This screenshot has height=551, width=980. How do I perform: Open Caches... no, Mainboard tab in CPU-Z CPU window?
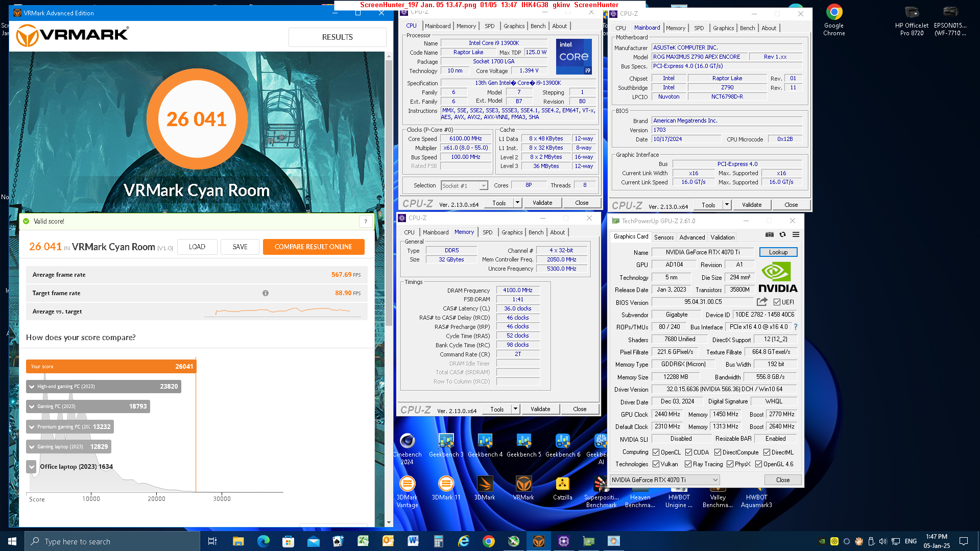pos(438,26)
